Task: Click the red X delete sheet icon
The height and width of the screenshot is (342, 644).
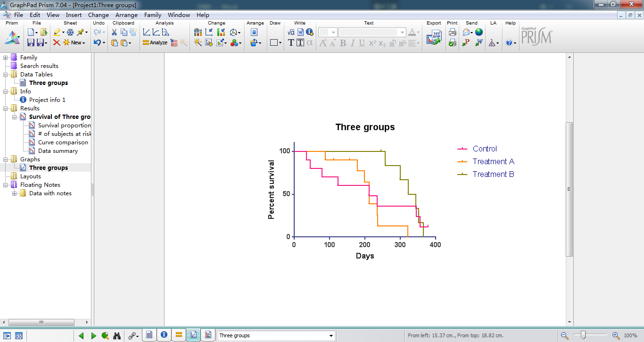Action: [57, 42]
